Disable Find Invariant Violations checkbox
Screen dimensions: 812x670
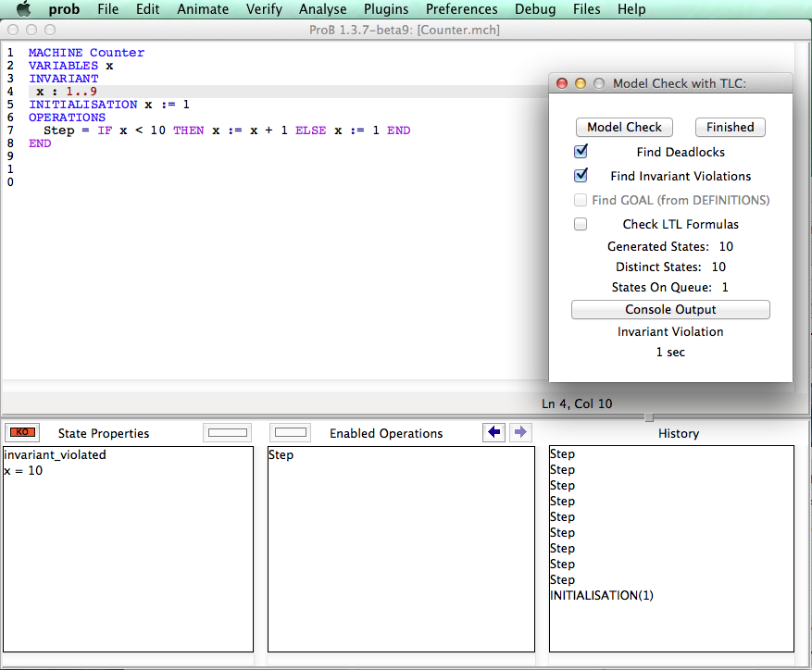point(581,176)
